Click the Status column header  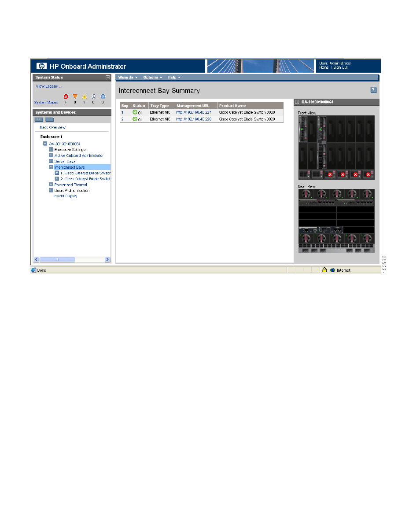point(140,106)
